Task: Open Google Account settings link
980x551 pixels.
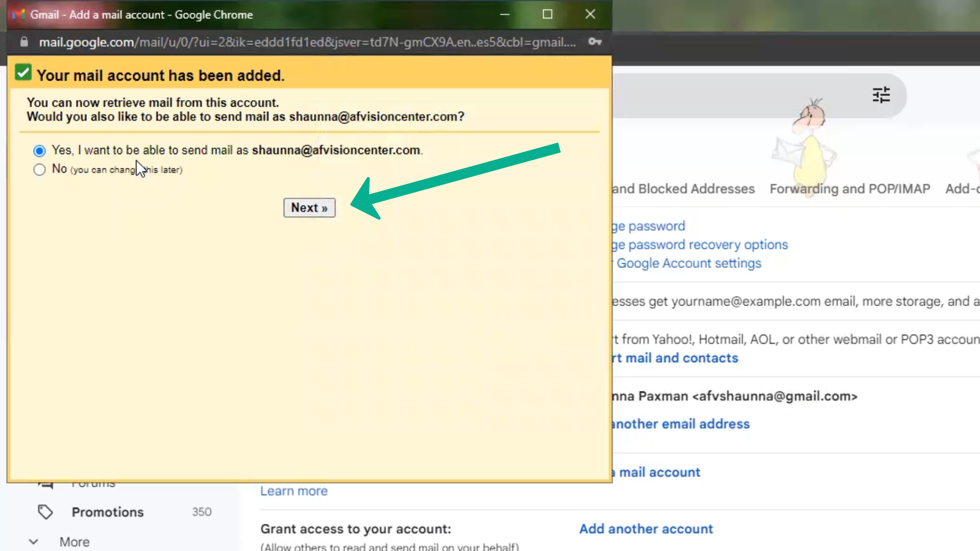Action: [689, 263]
